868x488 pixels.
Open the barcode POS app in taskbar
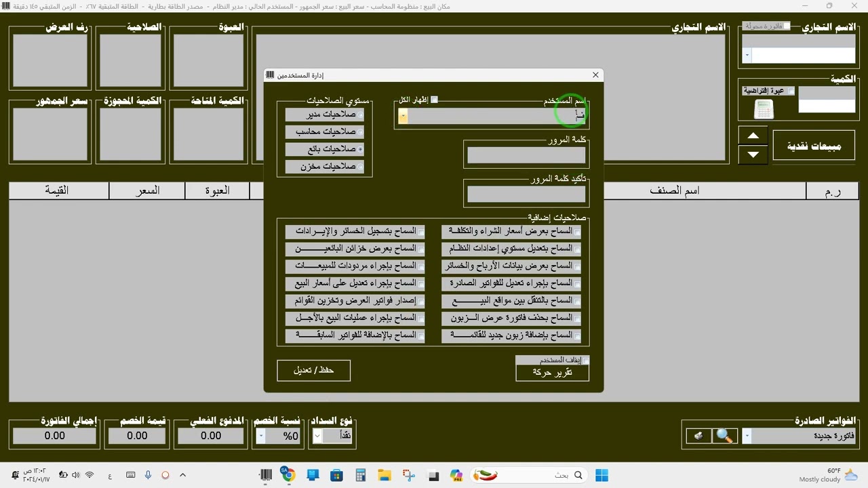(x=267, y=475)
